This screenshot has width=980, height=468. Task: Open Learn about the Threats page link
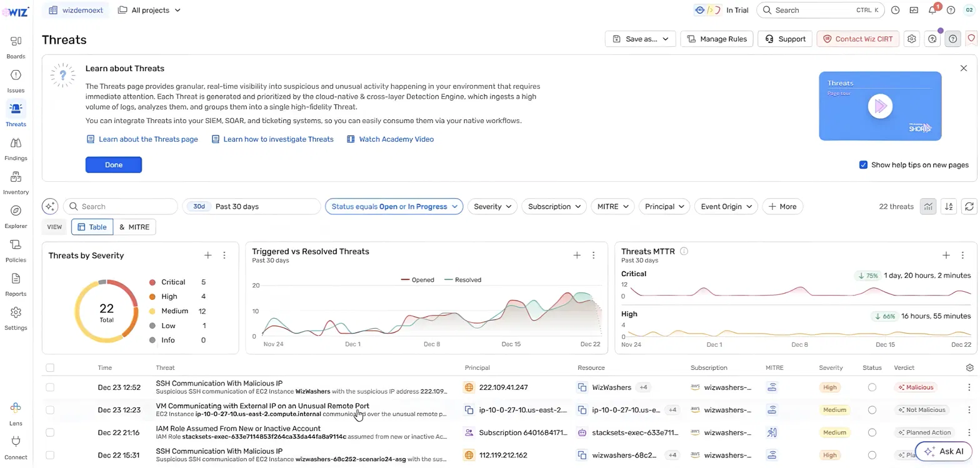tap(142, 139)
